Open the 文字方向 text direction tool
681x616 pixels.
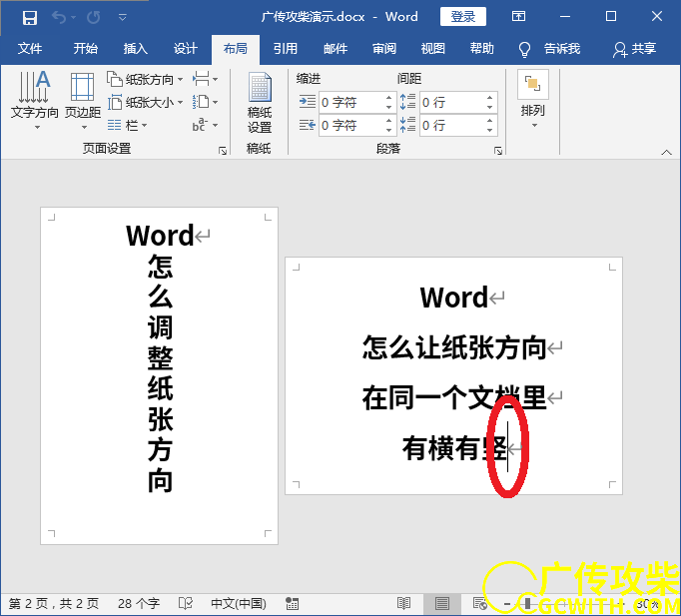click(35, 100)
